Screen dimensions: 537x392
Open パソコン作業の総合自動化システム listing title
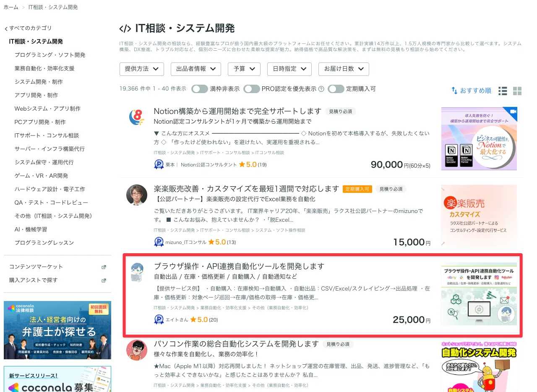(237, 344)
